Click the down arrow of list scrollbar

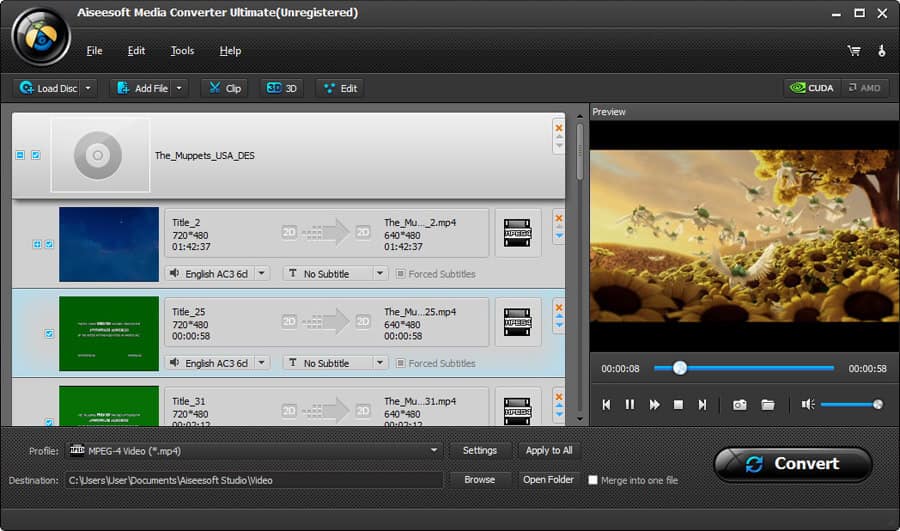(x=580, y=419)
